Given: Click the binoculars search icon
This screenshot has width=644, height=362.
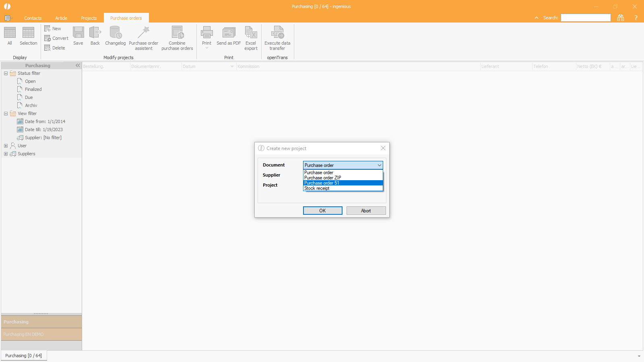Looking at the screenshot, I should pos(621,18).
